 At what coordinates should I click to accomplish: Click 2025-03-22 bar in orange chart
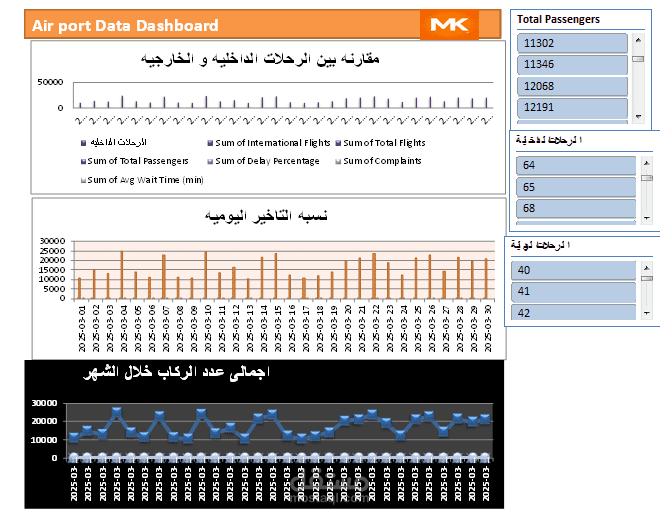pos(374,276)
